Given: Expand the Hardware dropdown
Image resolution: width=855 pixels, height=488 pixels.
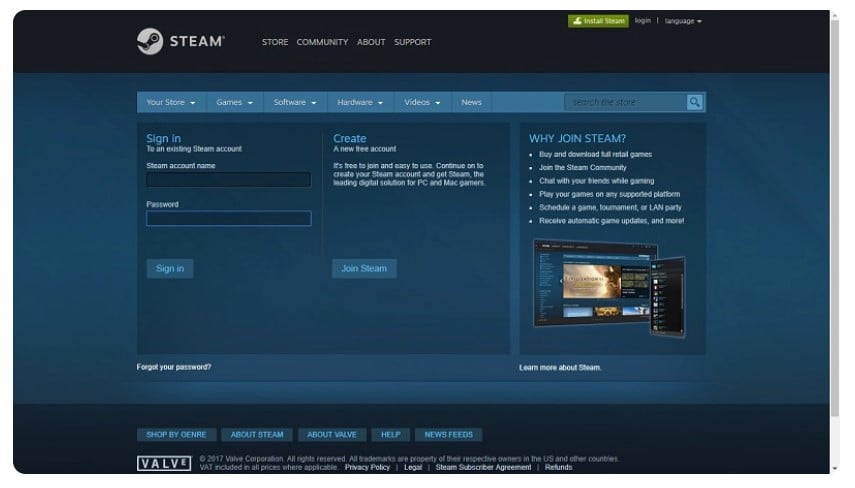Looking at the screenshot, I should (x=360, y=102).
